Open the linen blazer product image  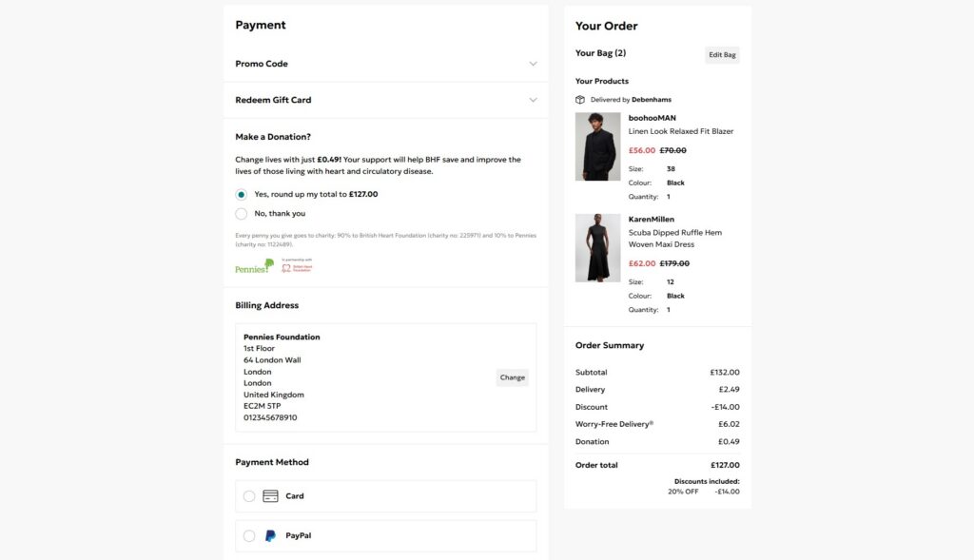tap(597, 146)
